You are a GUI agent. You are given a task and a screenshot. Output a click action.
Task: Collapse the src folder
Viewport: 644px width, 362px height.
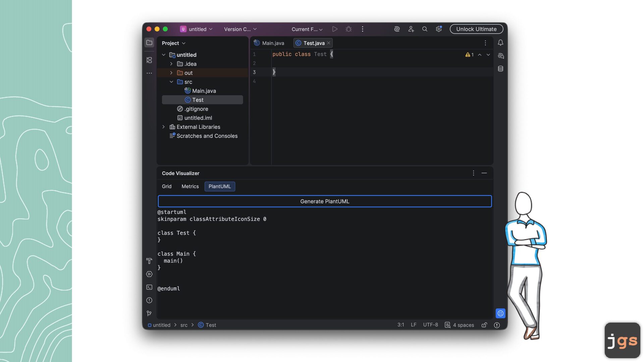click(171, 82)
